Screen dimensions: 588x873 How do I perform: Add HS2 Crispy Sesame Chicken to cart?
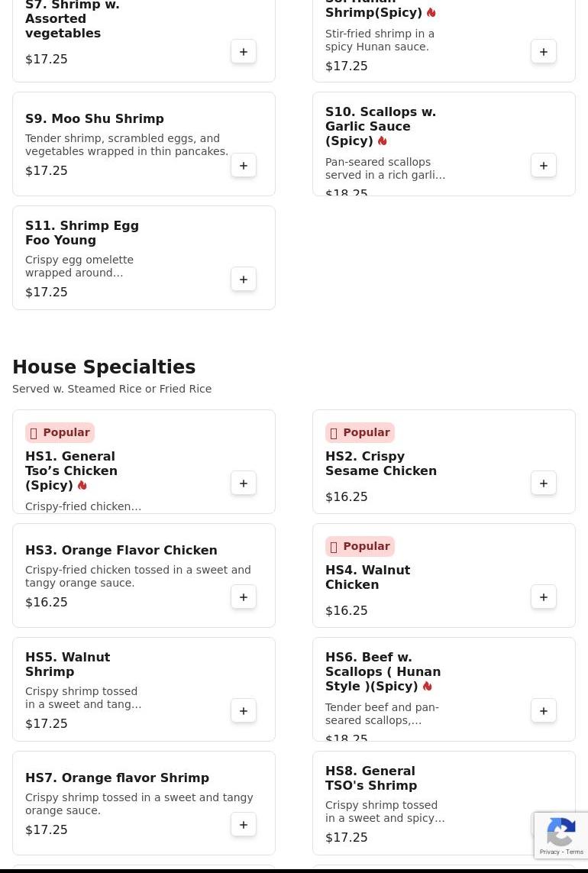click(544, 483)
